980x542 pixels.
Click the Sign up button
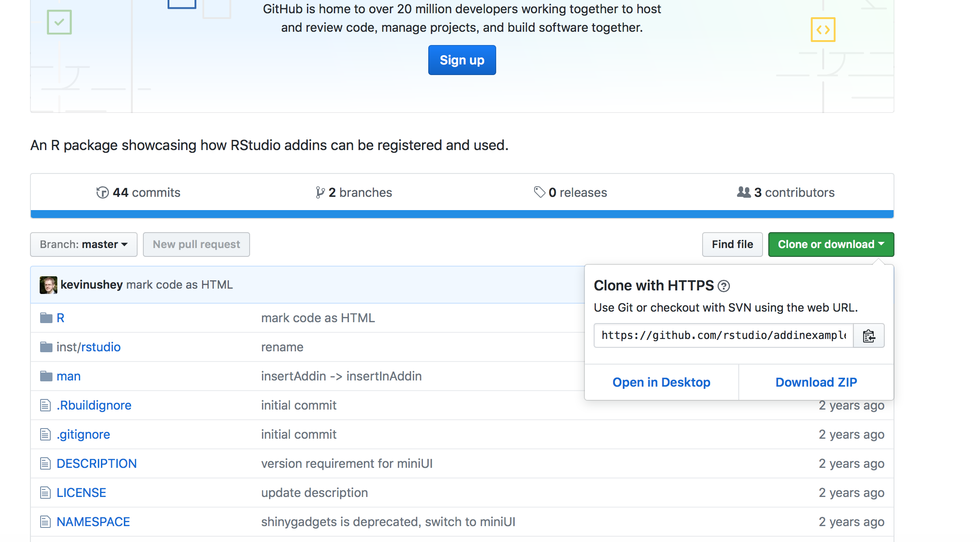[462, 60]
